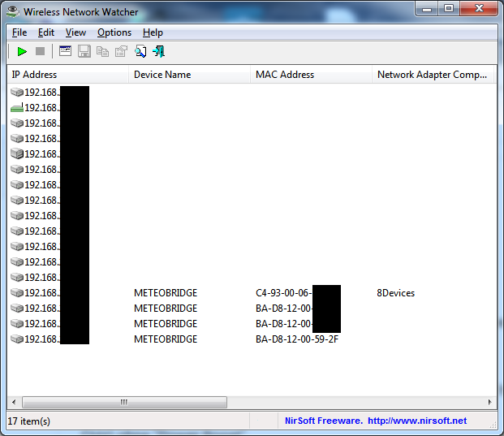Select the row with 8Devices adapter company

pos(395,293)
